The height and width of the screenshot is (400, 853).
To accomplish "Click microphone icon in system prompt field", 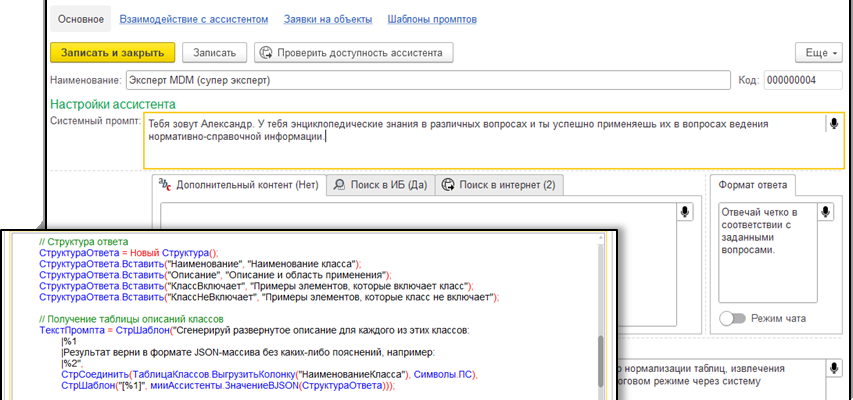I will pos(832,124).
